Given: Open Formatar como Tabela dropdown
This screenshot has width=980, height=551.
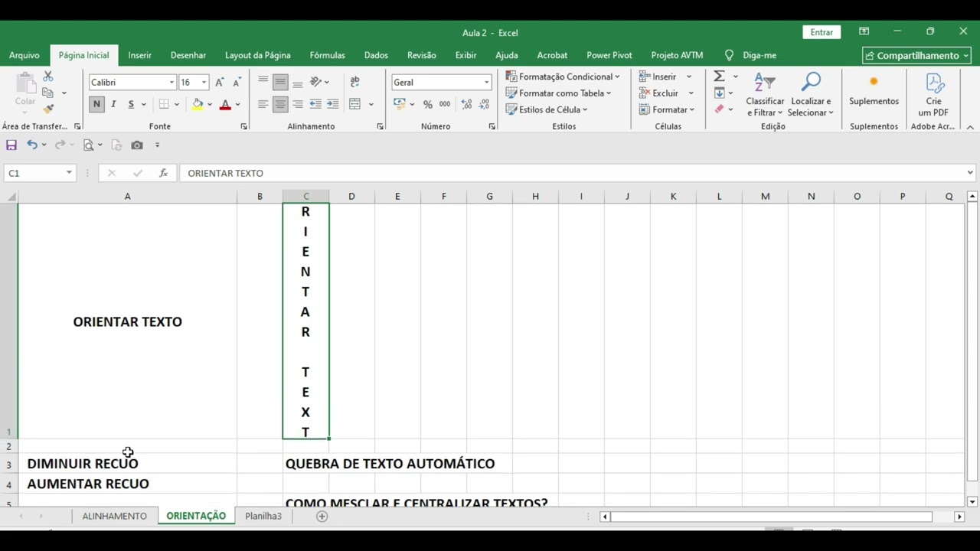Looking at the screenshot, I should click(559, 93).
